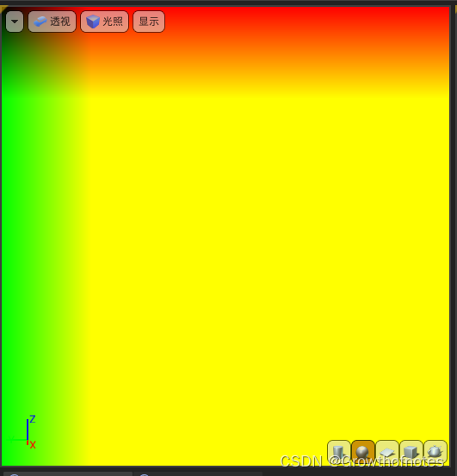Select the plane preview mesh icon
This screenshot has width=457, height=476.
387,452
